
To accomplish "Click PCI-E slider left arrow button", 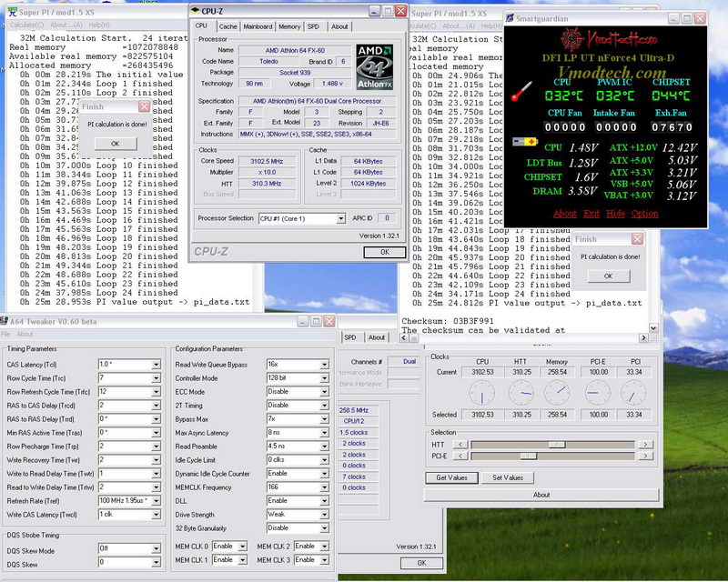I will point(460,456).
